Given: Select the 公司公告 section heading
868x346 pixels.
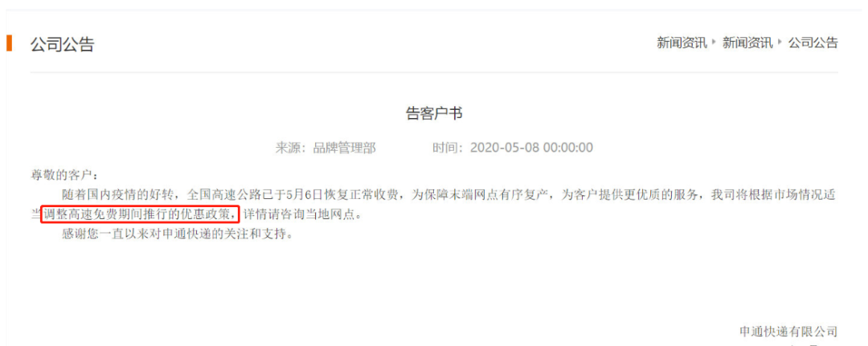Looking at the screenshot, I should click(63, 43).
